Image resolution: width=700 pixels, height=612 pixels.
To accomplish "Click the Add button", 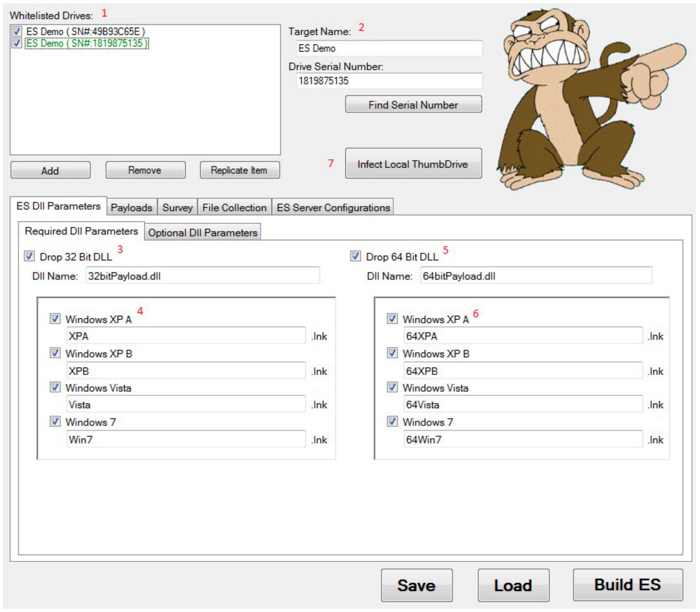I will click(x=51, y=170).
